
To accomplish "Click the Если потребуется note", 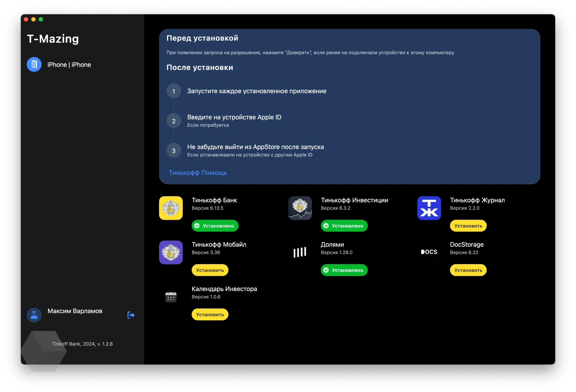I will tap(208, 125).
